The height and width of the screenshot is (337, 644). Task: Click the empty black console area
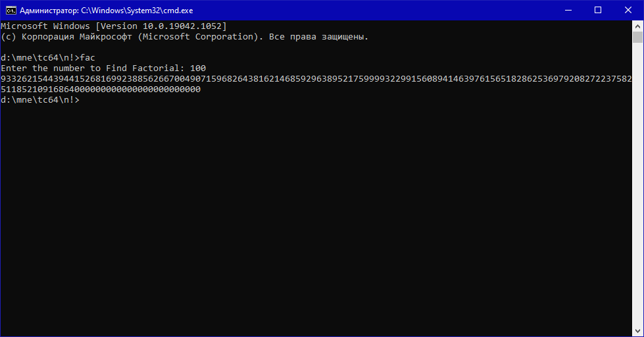pyautogui.click(x=316, y=218)
